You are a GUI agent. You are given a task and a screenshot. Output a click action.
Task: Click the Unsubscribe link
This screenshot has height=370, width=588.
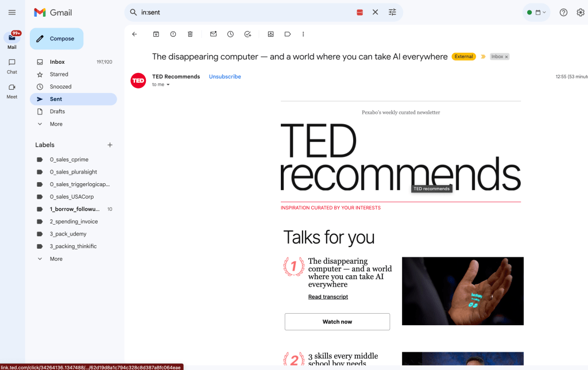point(225,76)
